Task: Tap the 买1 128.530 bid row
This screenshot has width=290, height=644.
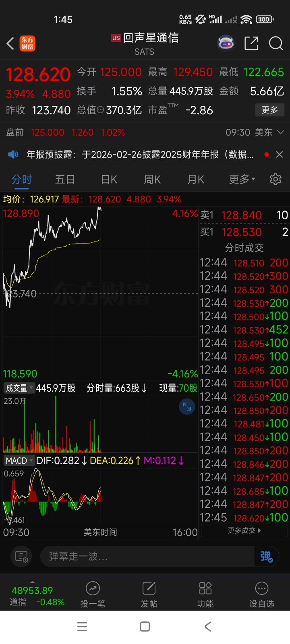Action: pos(244,232)
